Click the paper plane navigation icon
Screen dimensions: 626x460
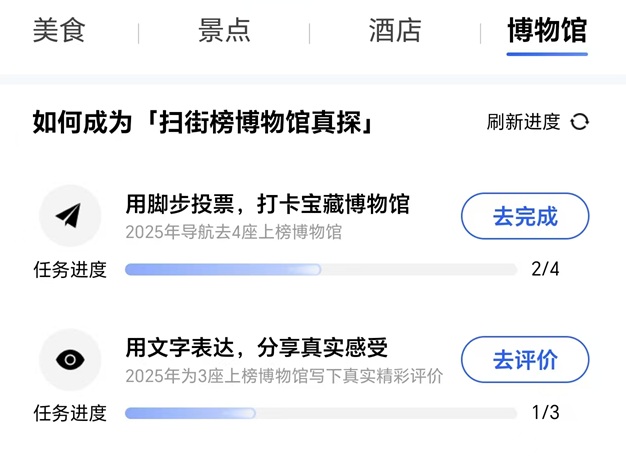pyautogui.click(x=69, y=216)
